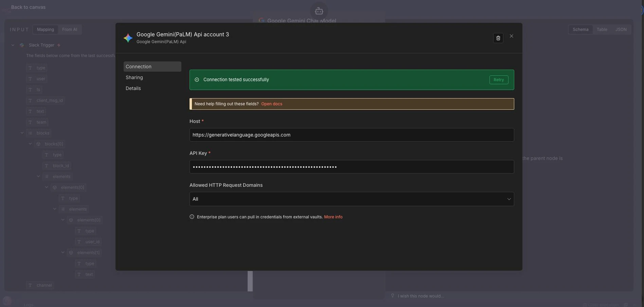Click 'Need help filling out these fields?' text

click(227, 104)
